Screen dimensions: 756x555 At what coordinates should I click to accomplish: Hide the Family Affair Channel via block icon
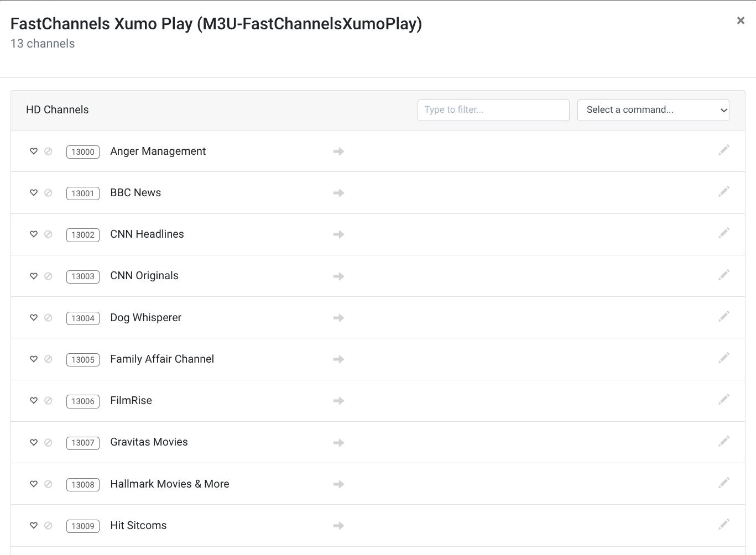[48, 359]
